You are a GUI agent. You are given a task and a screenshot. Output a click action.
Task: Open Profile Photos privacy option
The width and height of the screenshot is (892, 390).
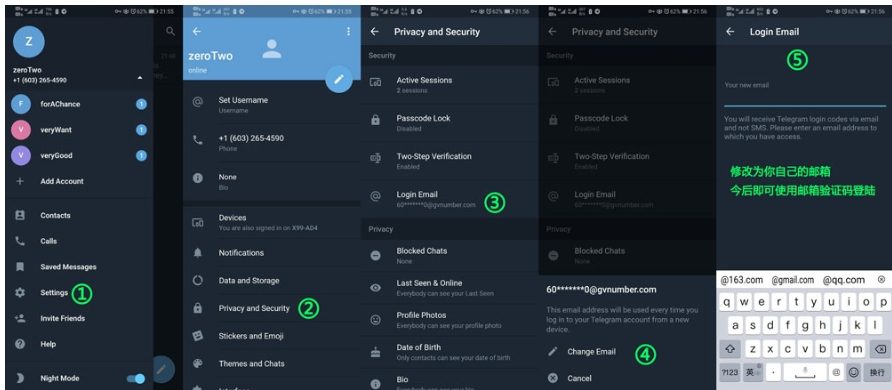coord(449,320)
